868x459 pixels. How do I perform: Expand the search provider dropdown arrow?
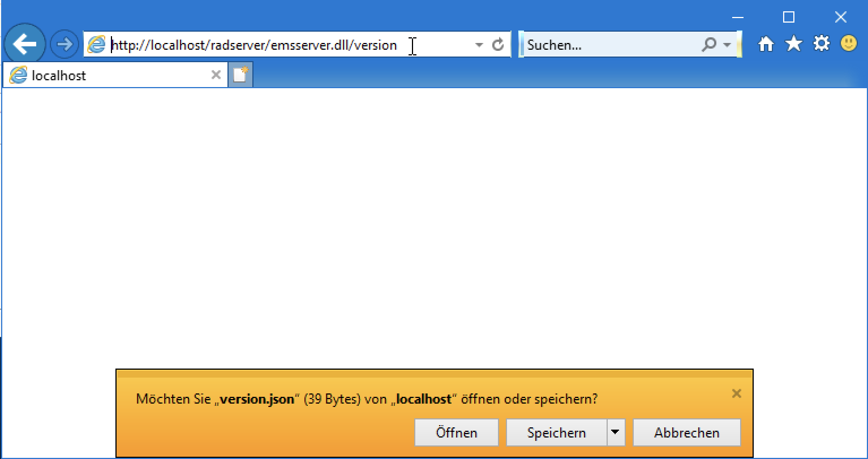pos(727,45)
